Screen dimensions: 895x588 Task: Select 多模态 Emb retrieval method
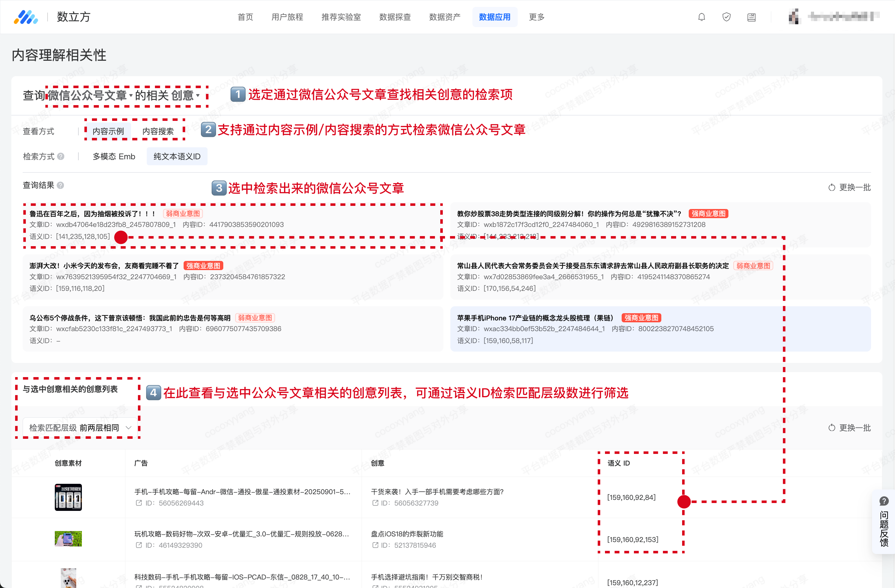click(x=114, y=156)
